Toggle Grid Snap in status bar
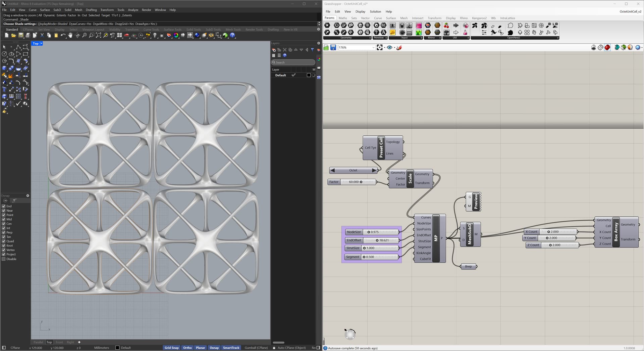Image resolution: width=644 pixels, height=351 pixels. (x=171, y=348)
